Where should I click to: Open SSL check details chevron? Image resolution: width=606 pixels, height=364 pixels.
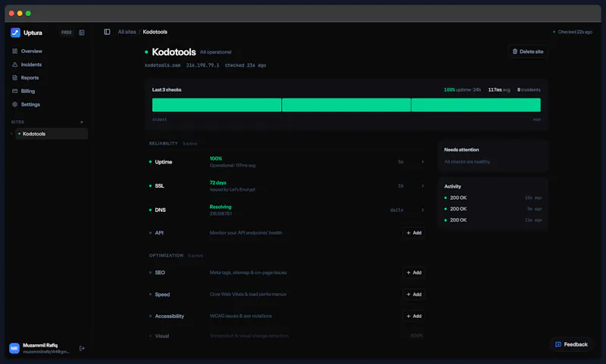(423, 185)
